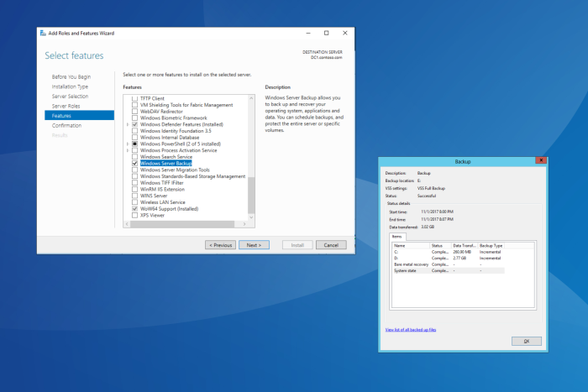Click the features list scroll down arrow
Image resolution: width=588 pixels, height=392 pixels.
click(251, 217)
